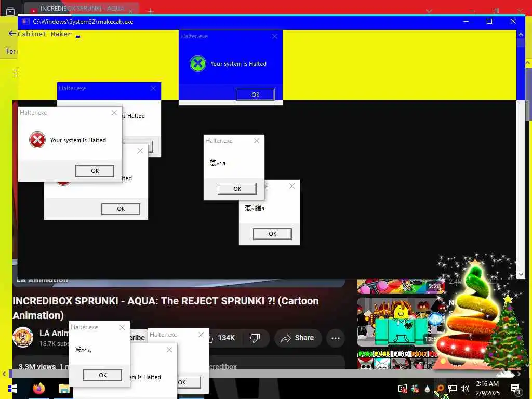Click OK in bottom-left glitched Halter dialog
The image size is (532, 399).
[102, 375]
